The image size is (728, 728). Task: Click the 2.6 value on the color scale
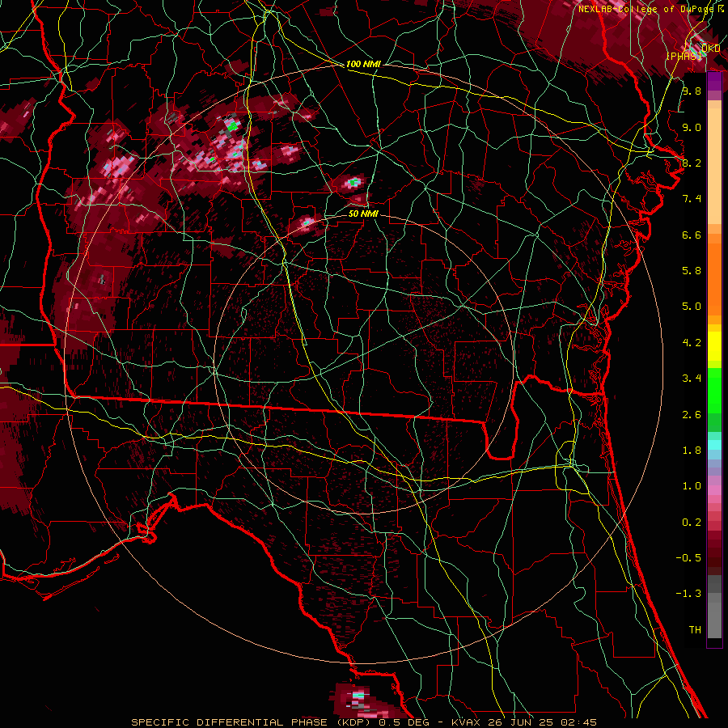click(x=692, y=415)
